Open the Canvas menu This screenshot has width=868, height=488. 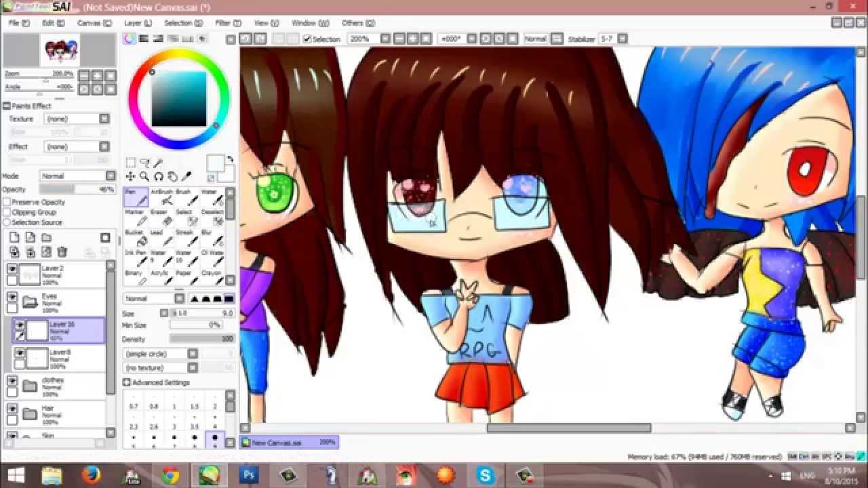pyautogui.click(x=94, y=22)
